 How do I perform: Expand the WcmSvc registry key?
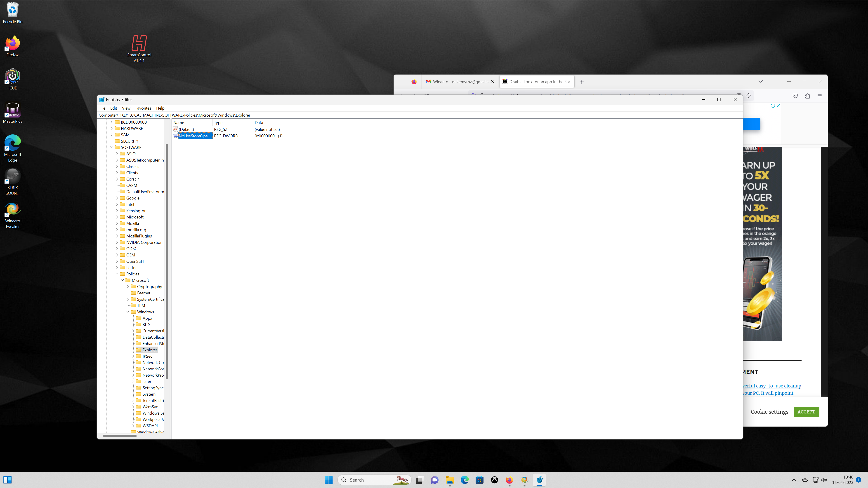(133, 407)
